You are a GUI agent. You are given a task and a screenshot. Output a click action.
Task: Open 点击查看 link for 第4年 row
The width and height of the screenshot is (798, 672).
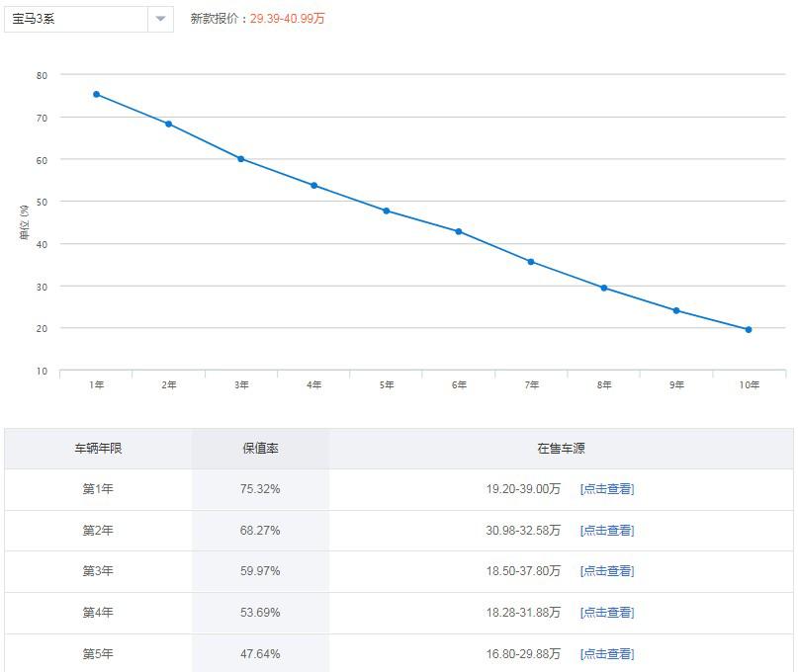(x=607, y=613)
